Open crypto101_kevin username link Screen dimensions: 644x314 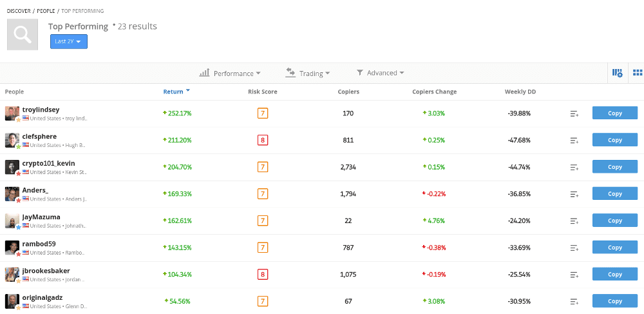[x=48, y=163]
